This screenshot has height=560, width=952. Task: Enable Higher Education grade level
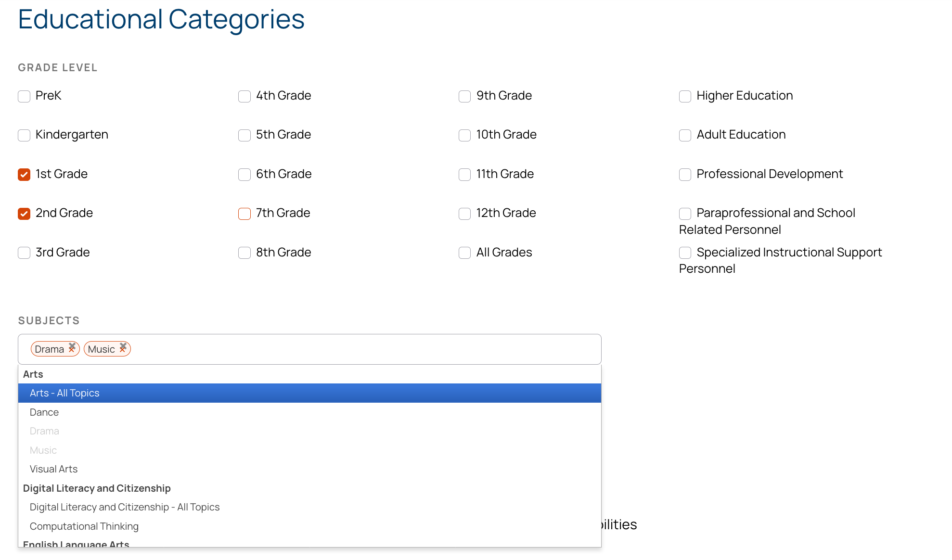click(x=685, y=96)
